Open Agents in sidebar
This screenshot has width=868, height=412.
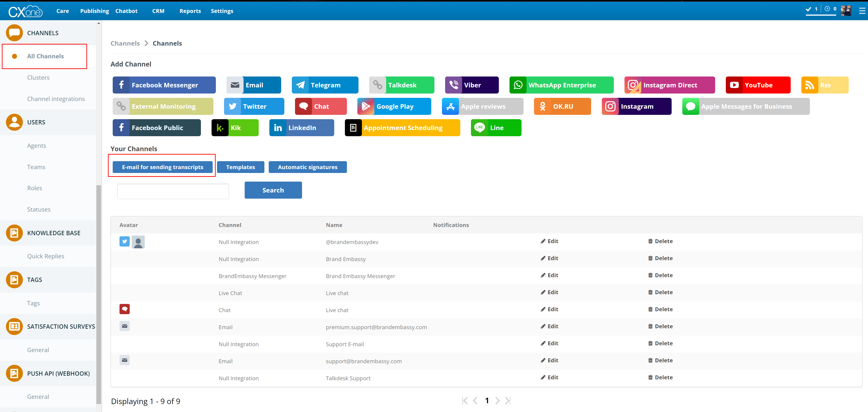(36, 146)
